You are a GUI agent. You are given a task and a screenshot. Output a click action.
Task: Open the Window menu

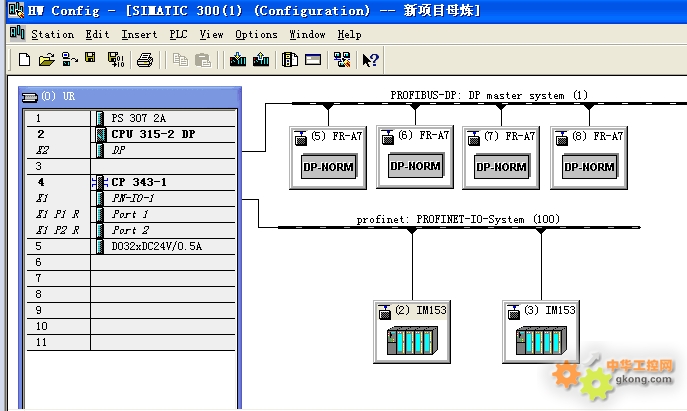[307, 34]
